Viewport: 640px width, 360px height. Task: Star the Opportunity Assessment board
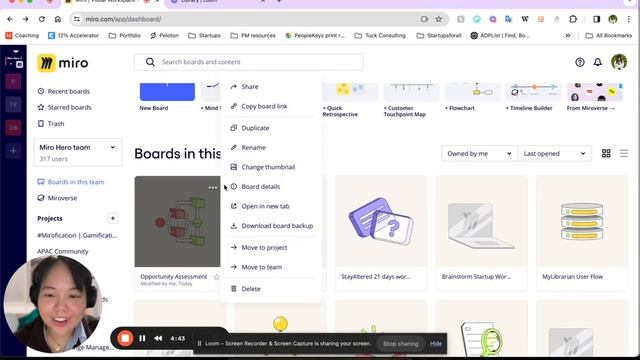(216, 277)
